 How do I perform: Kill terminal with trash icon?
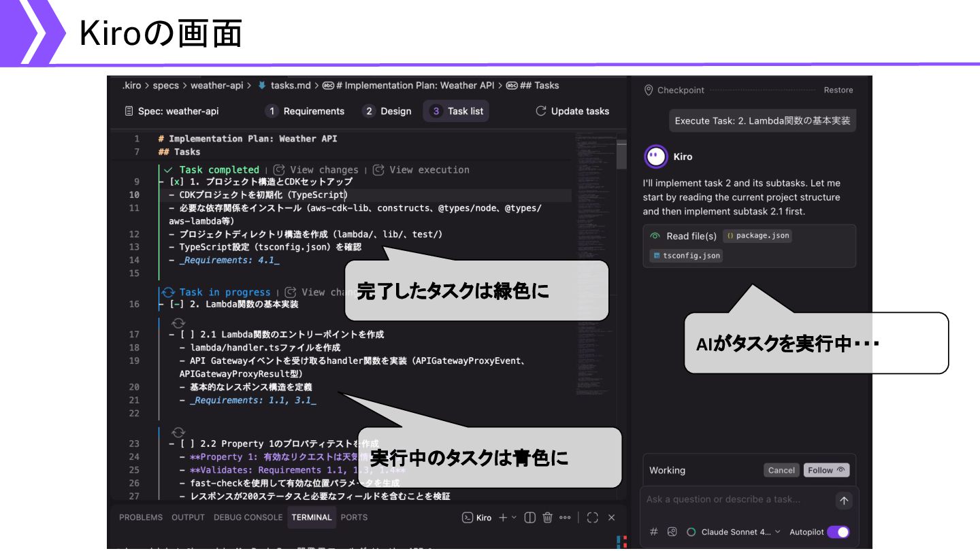(547, 518)
